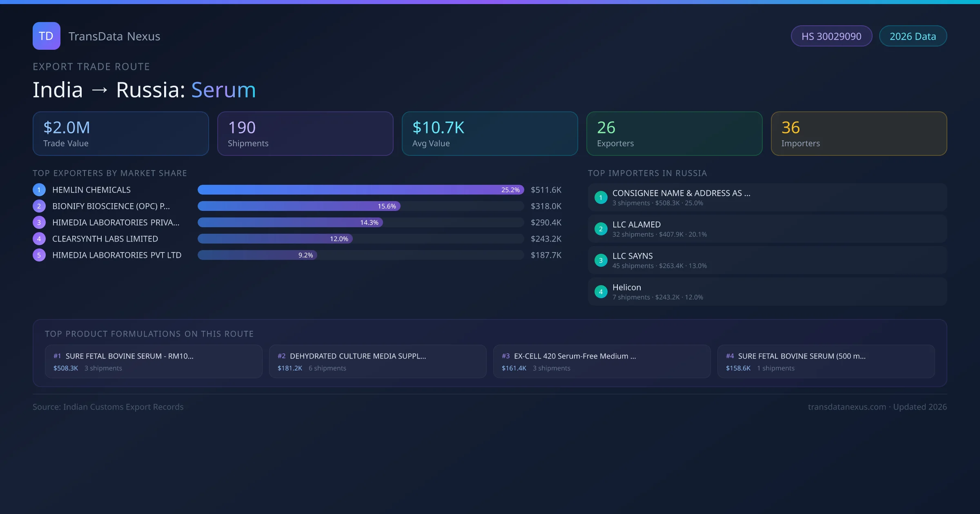
Task: Click the TD logo icon
Action: pos(46,36)
